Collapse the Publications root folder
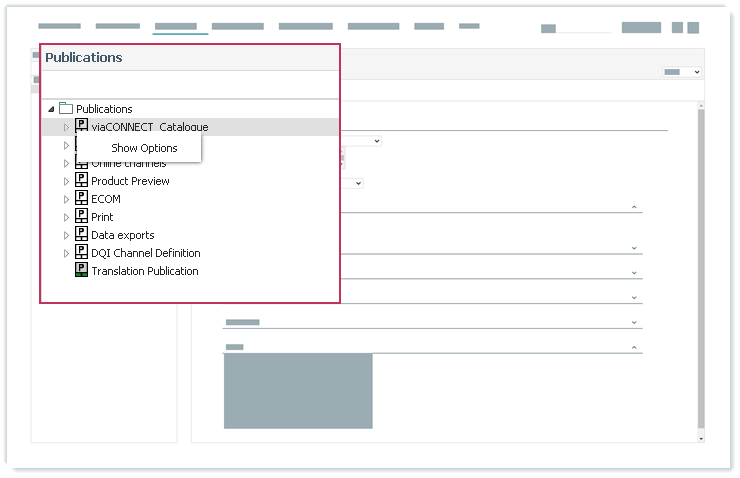This screenshot has height=478, width=740. click(51, 109)
